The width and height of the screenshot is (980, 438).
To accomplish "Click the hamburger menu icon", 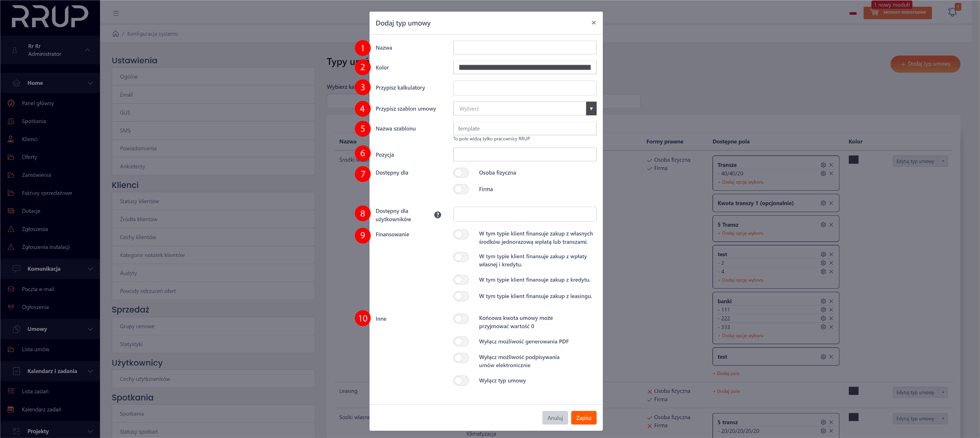I will (116, 13).
